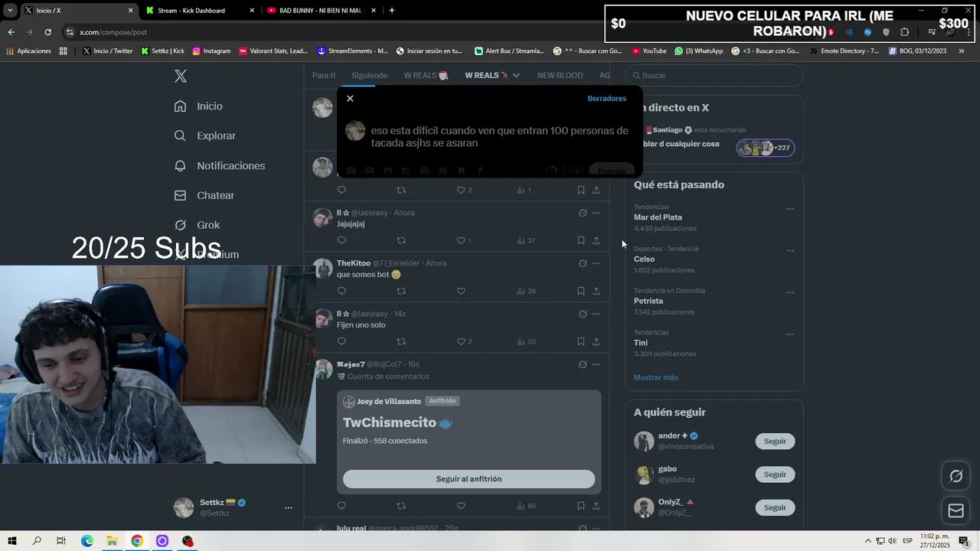The height and width of the screenshot is (551, 980).
Task: View stats of Jajajajaj post
Action: (525, 240)
